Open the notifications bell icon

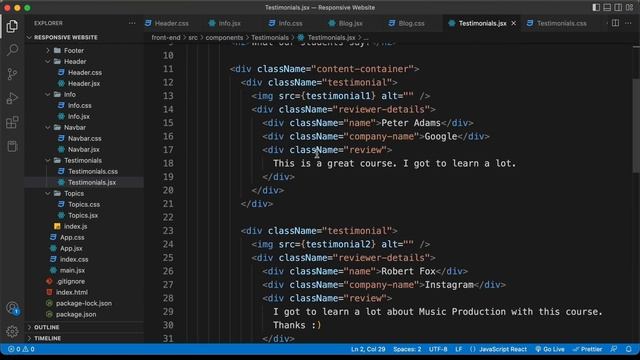tap(629, 349)
